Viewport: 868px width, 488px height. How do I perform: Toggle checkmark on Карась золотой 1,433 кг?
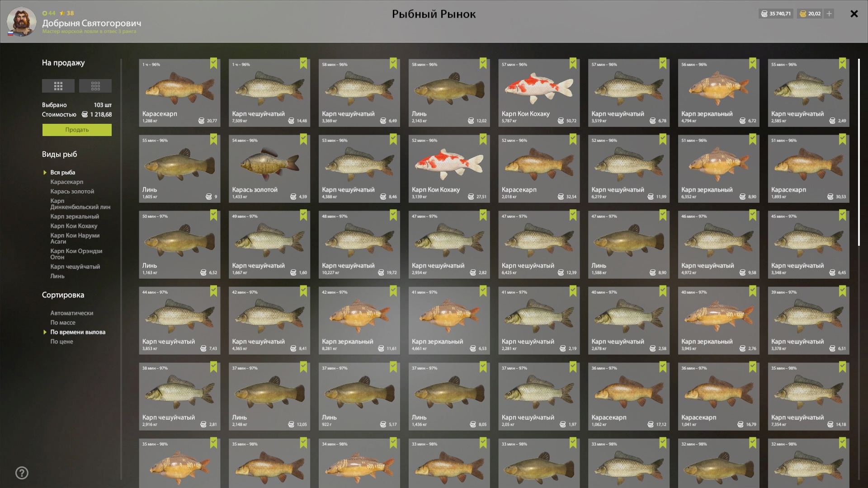[x=303, y=139]
